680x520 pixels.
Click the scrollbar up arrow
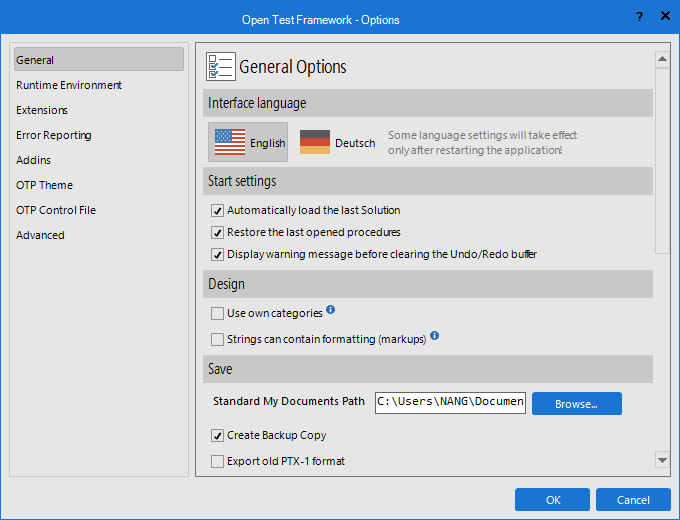662,59
